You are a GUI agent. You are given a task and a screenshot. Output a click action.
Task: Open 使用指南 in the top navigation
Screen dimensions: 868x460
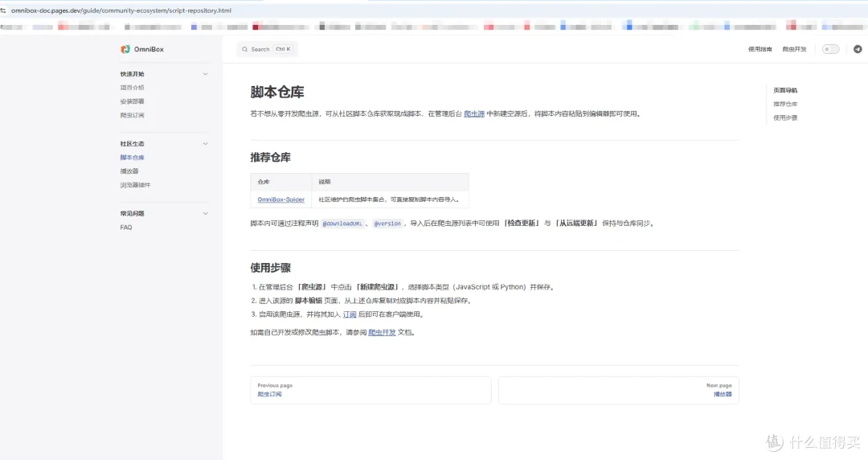(760, 49)
